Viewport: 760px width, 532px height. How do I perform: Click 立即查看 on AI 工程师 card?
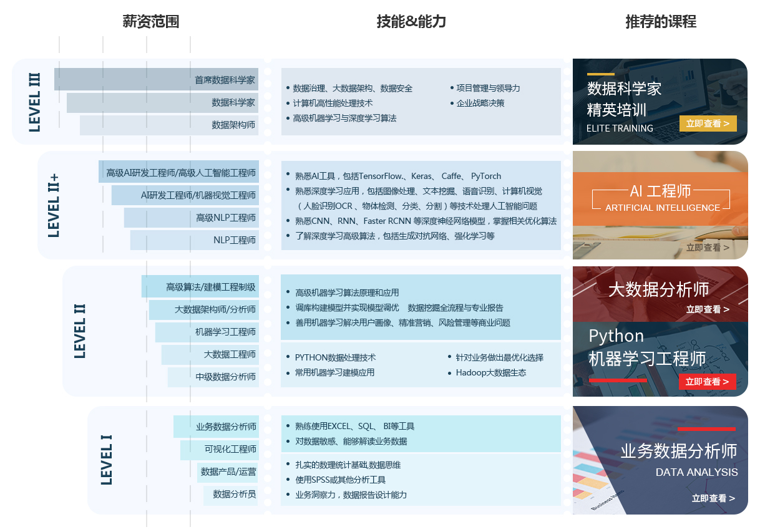[708, 248]
